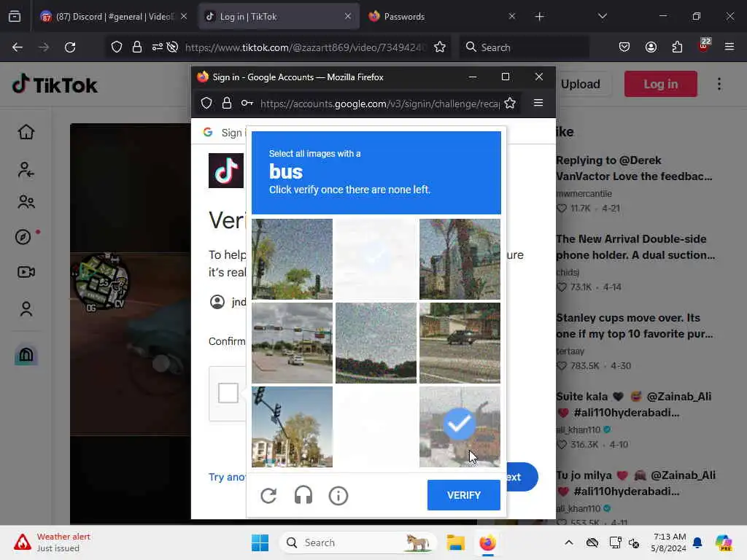This screenshot has width=747, height=560.
Task: Select captcha tile with traffic light against blue sky
Action: click(x=292, y=427)
